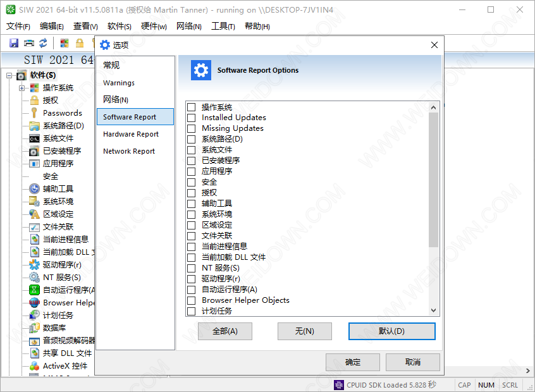Open the 查看(V) menu

85,27
